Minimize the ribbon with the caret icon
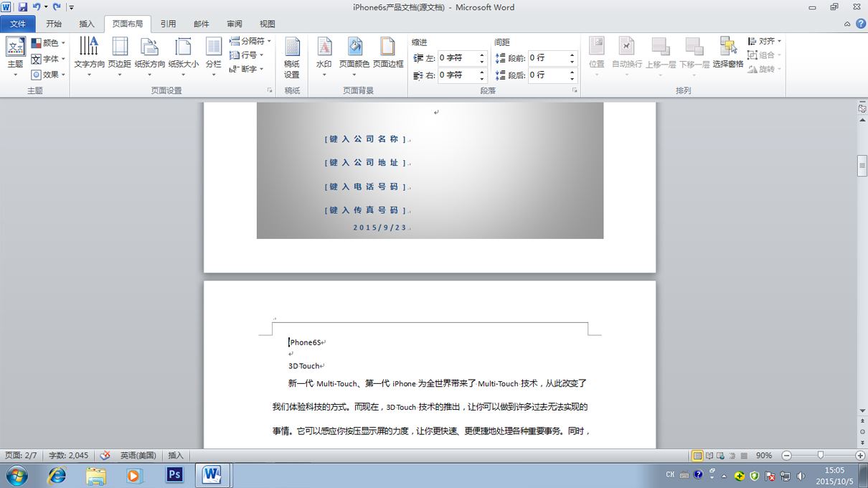The image size is (868, 488). [848, 24]
